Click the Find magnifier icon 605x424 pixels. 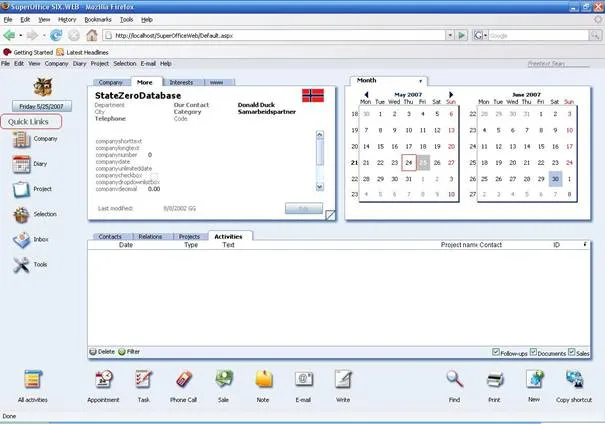coord(455,379)
